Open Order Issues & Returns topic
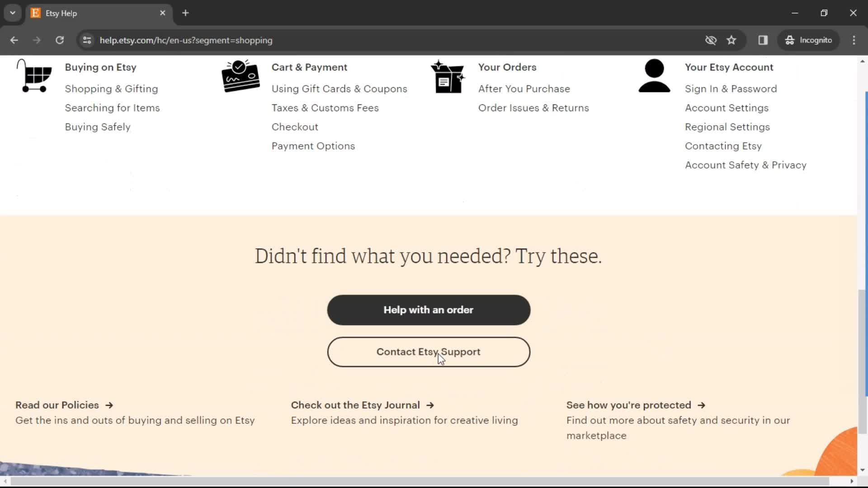The height and width of the screenshot is (488, 868). point(533,108)
